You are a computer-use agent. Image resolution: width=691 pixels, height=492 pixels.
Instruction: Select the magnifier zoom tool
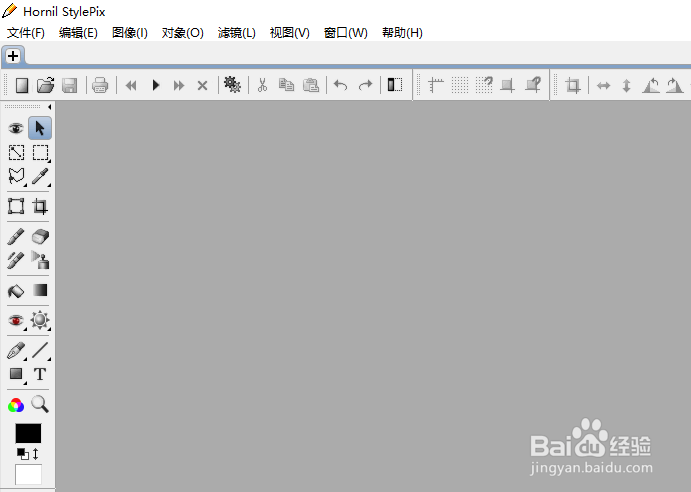[40, 404]
